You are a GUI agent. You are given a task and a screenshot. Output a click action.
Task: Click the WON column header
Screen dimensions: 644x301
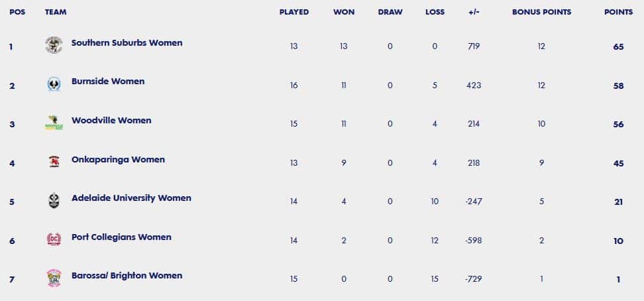click(344, 13)
